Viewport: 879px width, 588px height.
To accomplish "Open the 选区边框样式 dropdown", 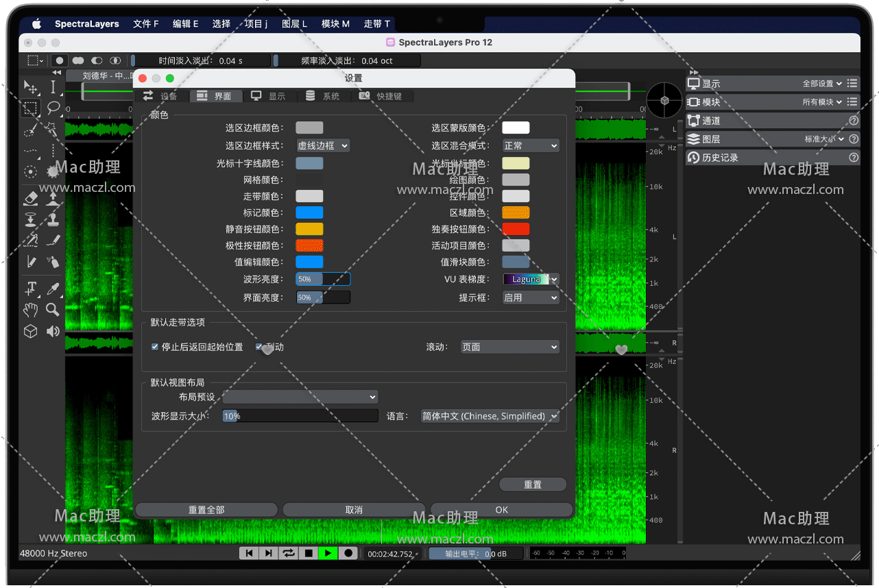I will pos(323,145).
